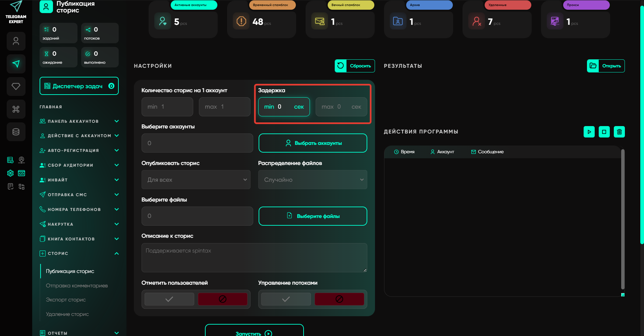The image size is (644, 336).
Task: Click the diamond icon in left sidebar
Action: click(x=16, y=87)
